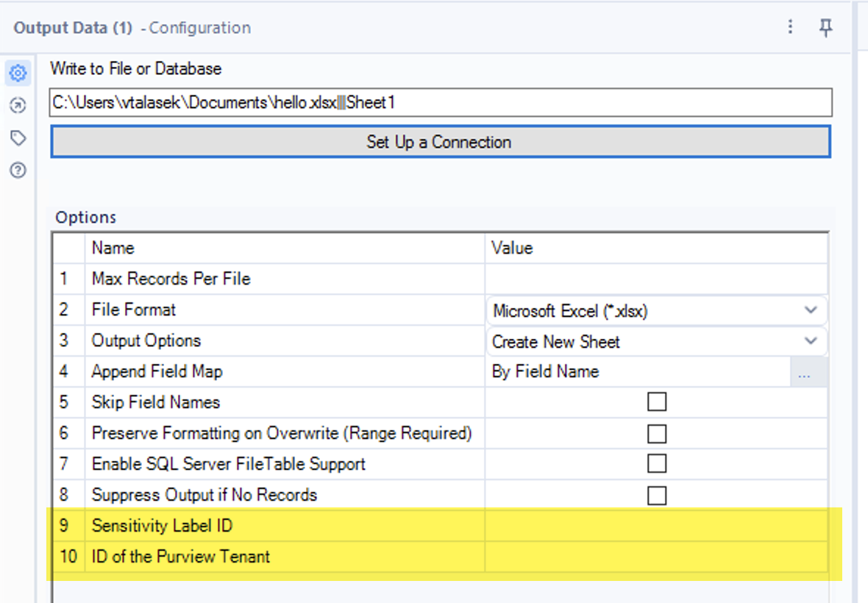The width and height of the screenshot is (868, 603).
Task: Enable the Skip Field Names checkbox
Action: coord(656,402)
